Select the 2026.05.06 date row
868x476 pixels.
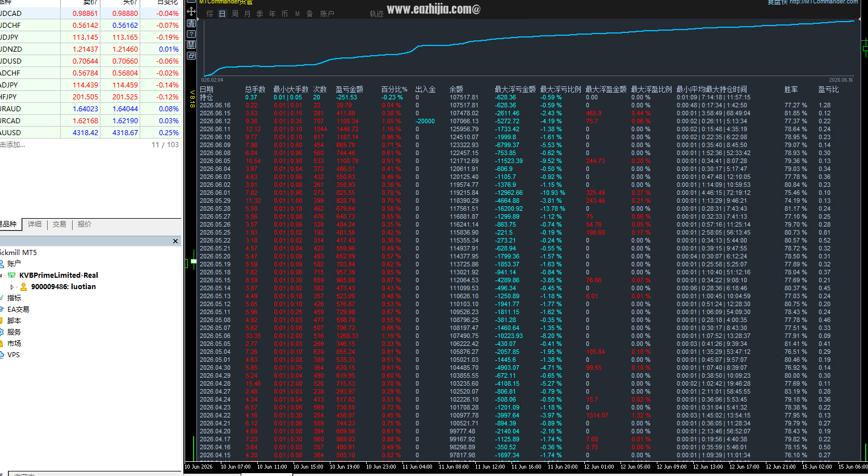pyautogui.click(x=215, y=336)
